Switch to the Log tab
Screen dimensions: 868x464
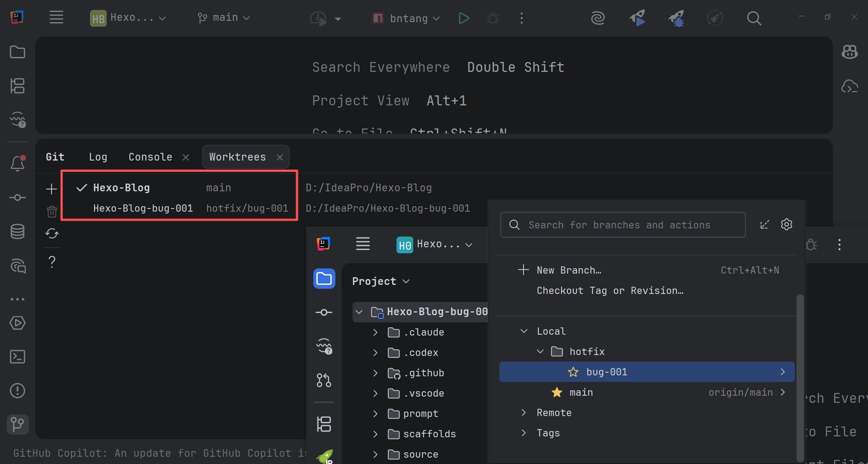[98, 157]
